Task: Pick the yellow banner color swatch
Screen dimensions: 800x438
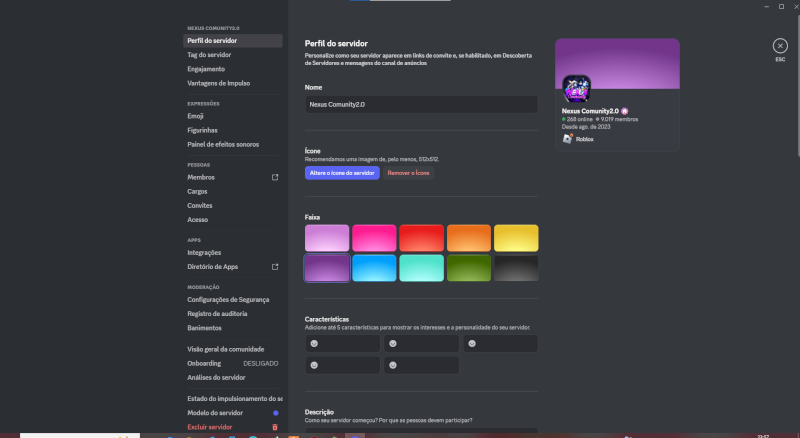Action: [x=515, y=238]
